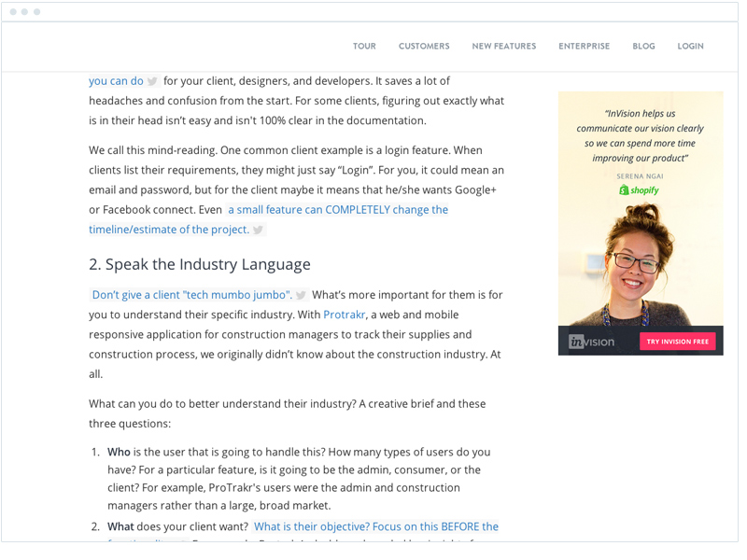
Task: Click the sentence 'What can you do to better understand'
Action: (288, 413)
